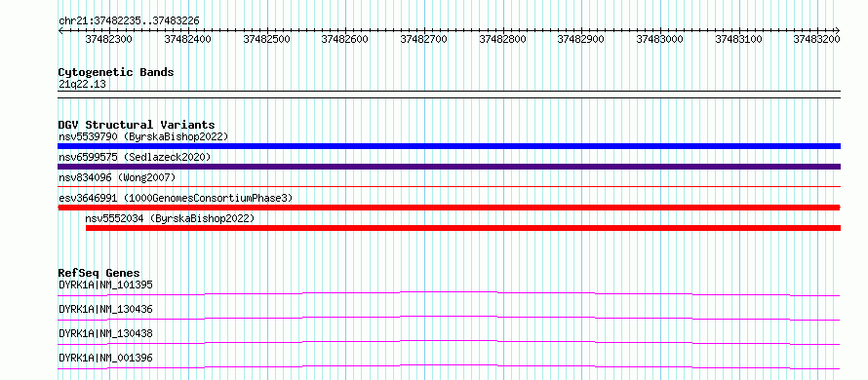The height and width of the screenshot is (380, 868).
Task: Click the black cytogenetic band 21q22.13 bar
Action: point(449,95)
